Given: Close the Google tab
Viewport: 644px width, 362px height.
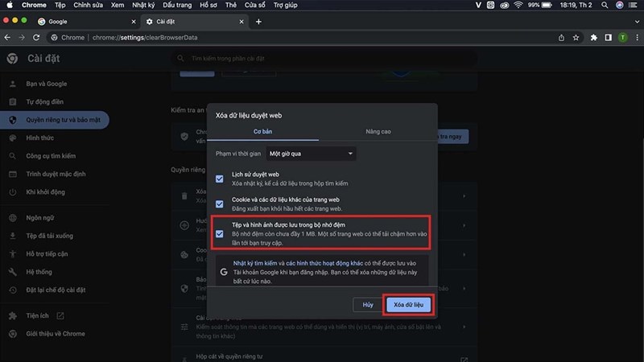Looking at the screenshot, I should [134, 22].
